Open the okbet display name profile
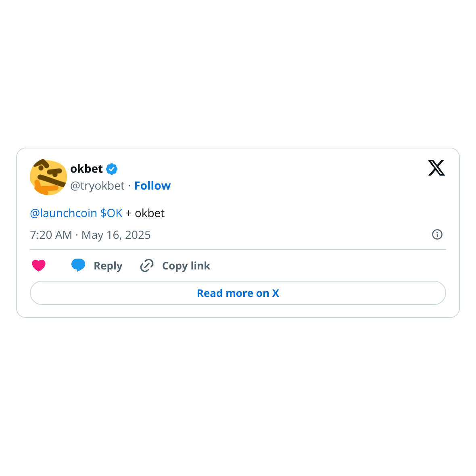This screenshot has height=476, width=476. pos(86,169)
